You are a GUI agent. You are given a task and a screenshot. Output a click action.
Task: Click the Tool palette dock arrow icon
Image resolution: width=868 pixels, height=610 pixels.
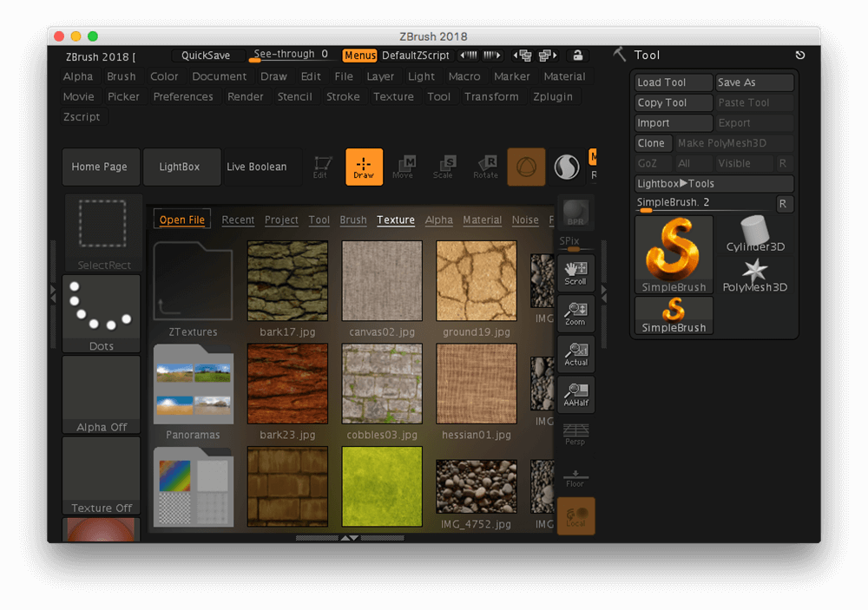tap(800, 55)
